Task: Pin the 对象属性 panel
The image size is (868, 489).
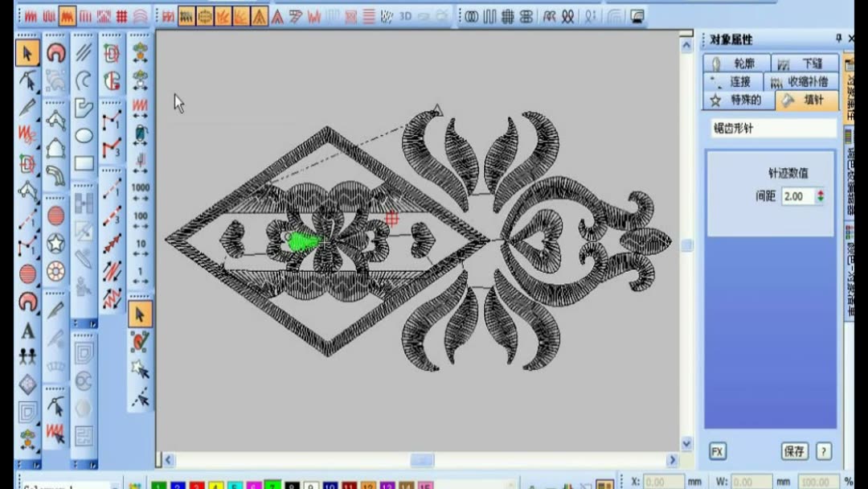Action: pyautogui.click(x=839, y=39)
